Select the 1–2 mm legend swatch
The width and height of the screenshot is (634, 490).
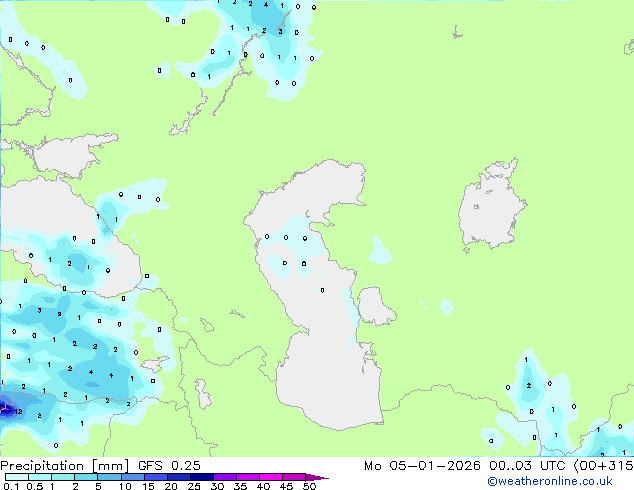(x=63, y=477)
